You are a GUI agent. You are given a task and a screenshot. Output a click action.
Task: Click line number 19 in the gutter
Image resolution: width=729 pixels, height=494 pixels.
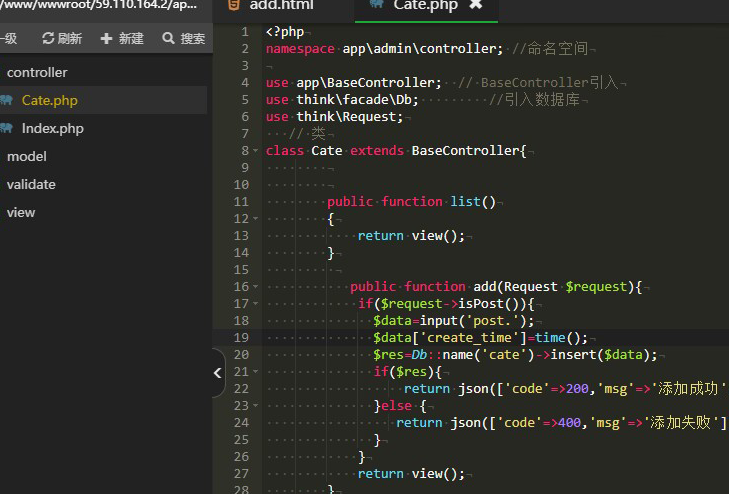[x=241, y=338]
